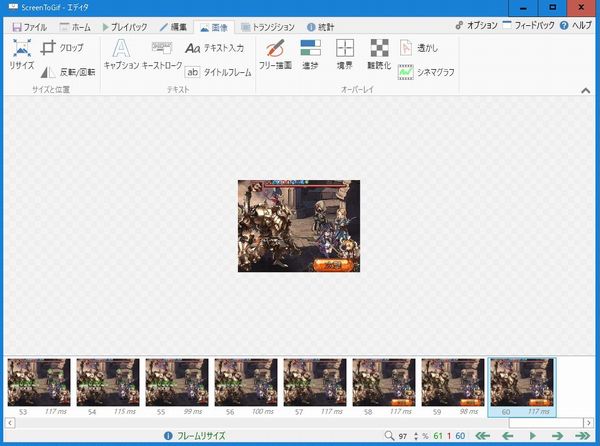
Task: Add a Title Frame (タイトルフレーム)
Action: click(x=218, y=72)
